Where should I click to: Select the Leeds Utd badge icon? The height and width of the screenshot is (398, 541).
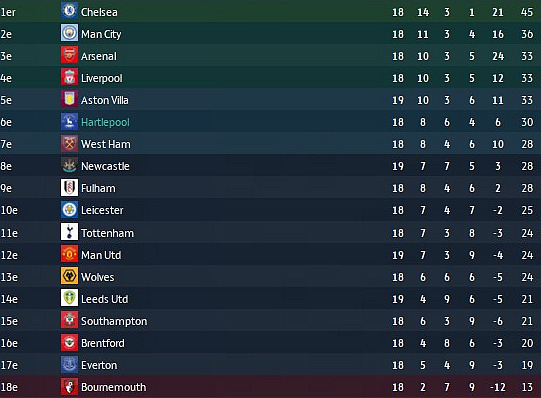(69, 298)
